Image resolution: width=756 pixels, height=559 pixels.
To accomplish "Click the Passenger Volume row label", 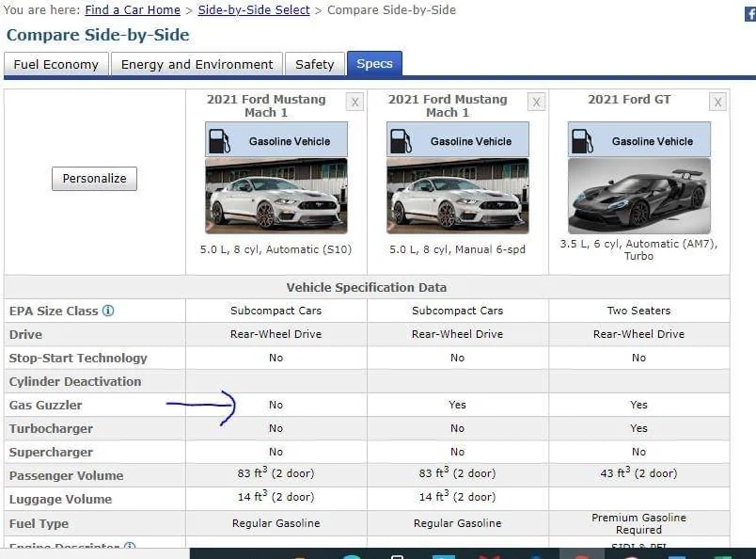I will (67, 475).
